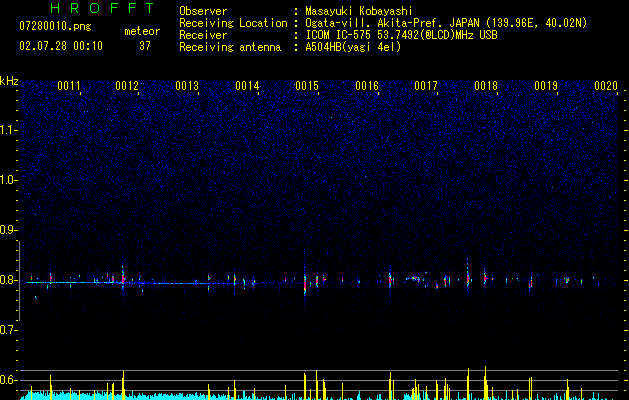The width and height of the screenshot is (629, 400).
Task: Click the 1.1 kHz axis label
Action: click(9, 130)
